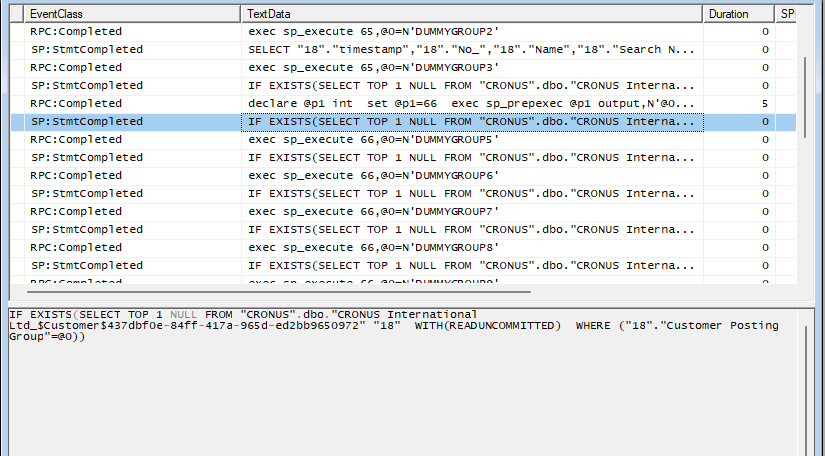Click the Duration cell of the DUMMYGROUP2 row

pos(739,32)
